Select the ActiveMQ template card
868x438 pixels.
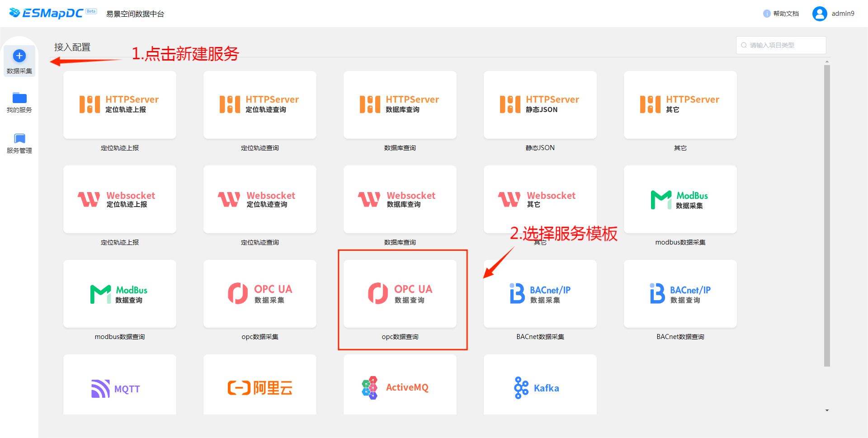point(400,385)
